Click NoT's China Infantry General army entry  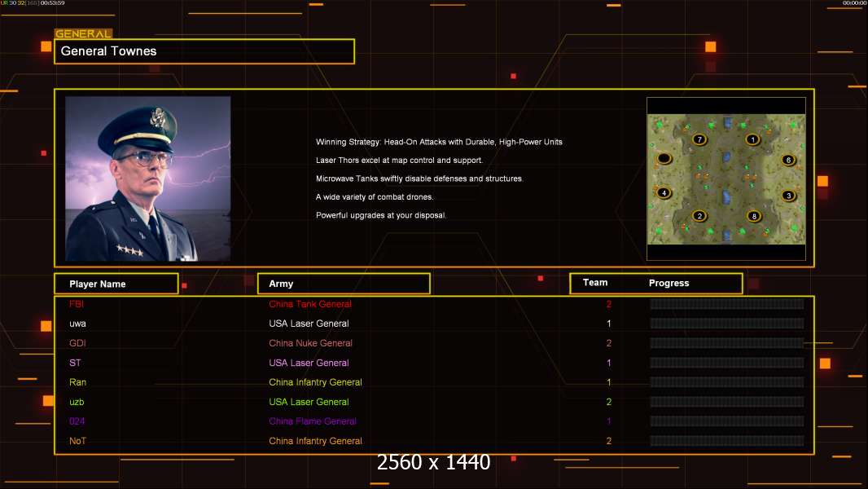click(x=316, y=441)
